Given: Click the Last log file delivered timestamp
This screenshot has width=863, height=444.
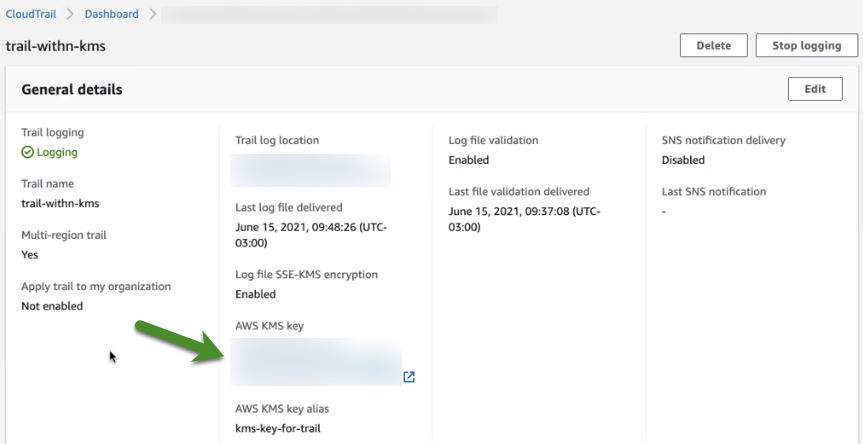Looking at the screenshot, I should (x=312, y=235).
